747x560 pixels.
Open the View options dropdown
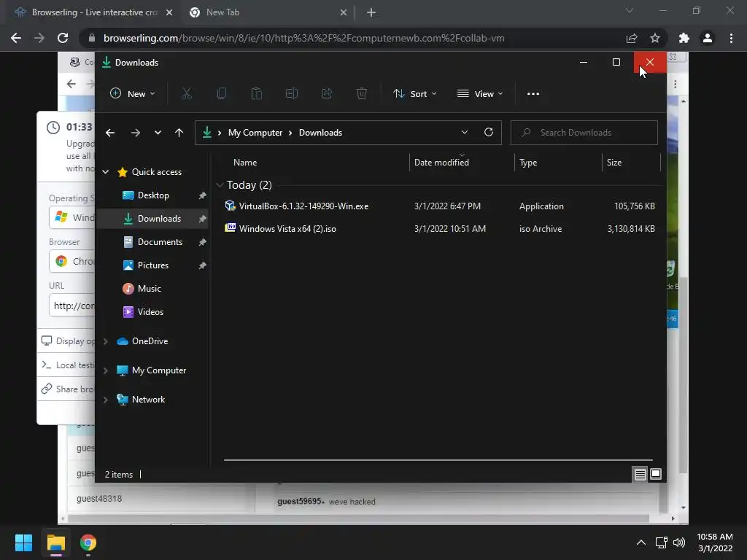(480, 94)
